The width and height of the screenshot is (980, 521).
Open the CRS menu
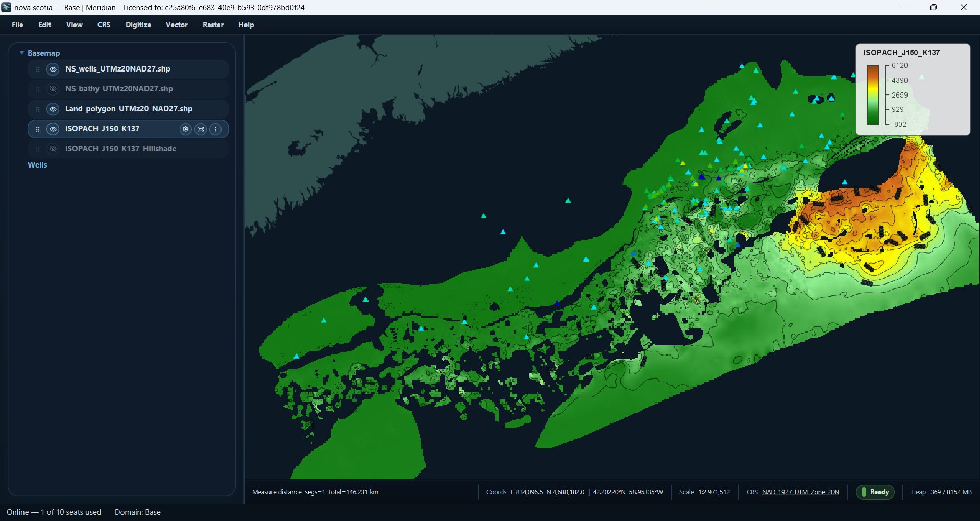pos(104,25)
